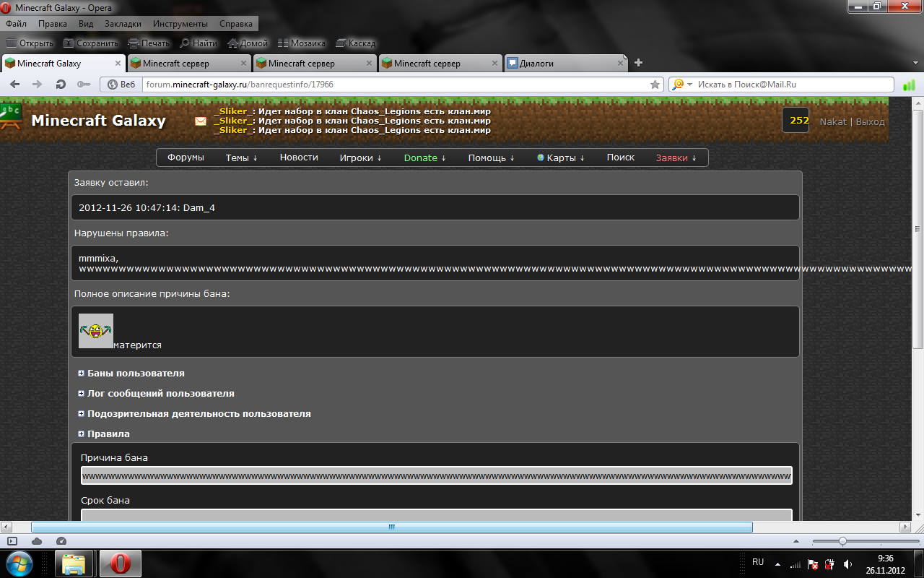Tile windows with the Мозаика icon
Viewport: 924px width, 578px height.
[283, 43]
